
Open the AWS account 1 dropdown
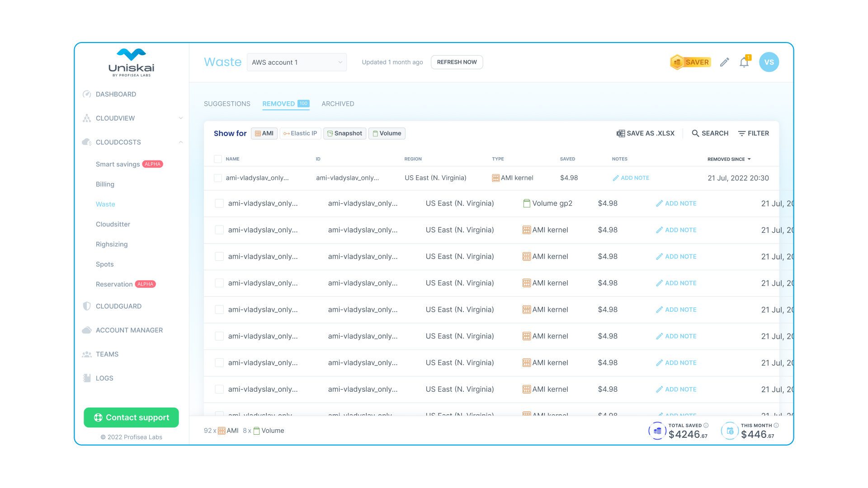pos(296,62)
